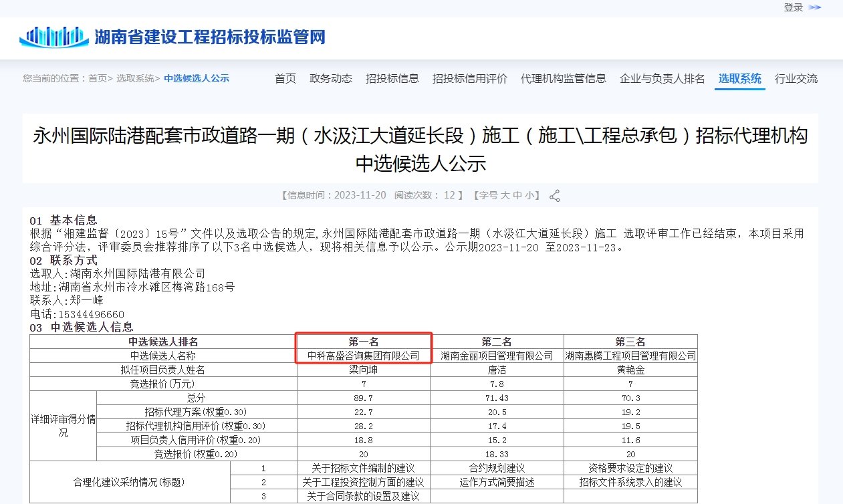843x504 pixels.
Task: Open the 登录 login link
Action: (794, 7)
